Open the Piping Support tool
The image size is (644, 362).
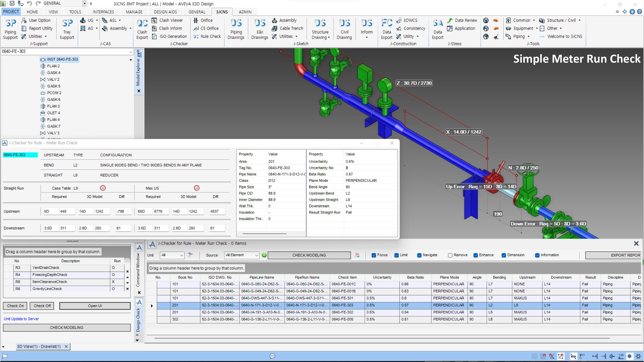tap(10, 29)
